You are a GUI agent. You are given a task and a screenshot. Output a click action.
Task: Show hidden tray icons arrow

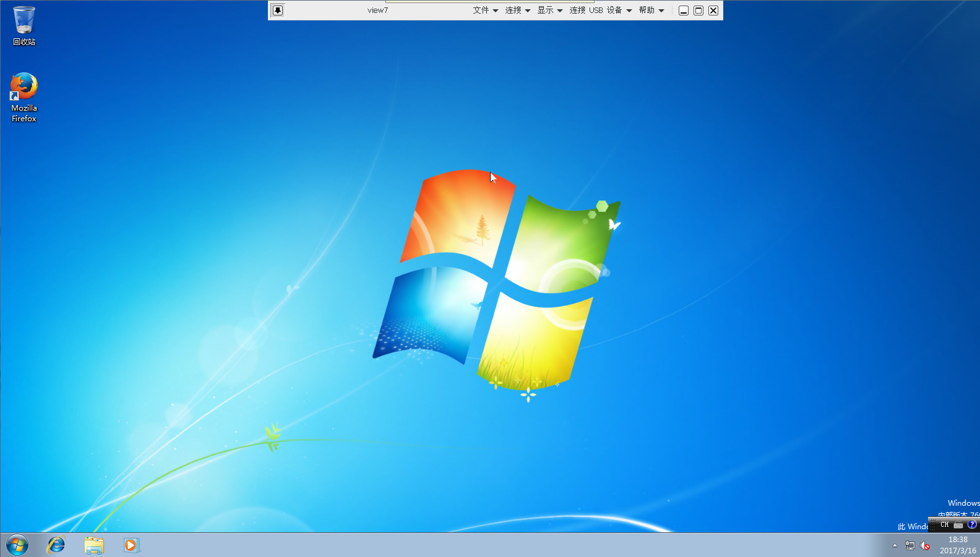coord(895,545)
